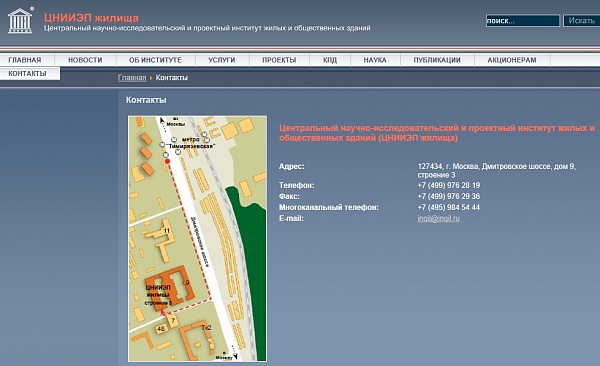Click the метро Тимирязевская label on map

(191, 143)
